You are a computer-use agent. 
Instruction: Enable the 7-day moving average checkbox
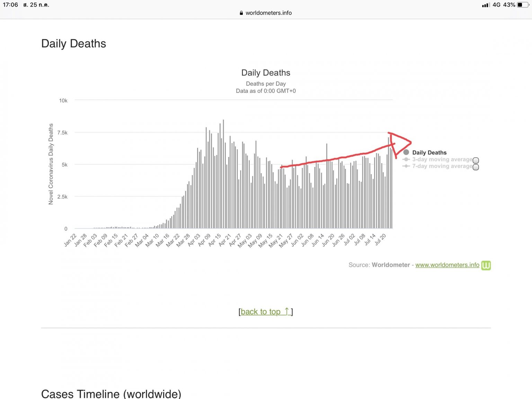point(476,167)
